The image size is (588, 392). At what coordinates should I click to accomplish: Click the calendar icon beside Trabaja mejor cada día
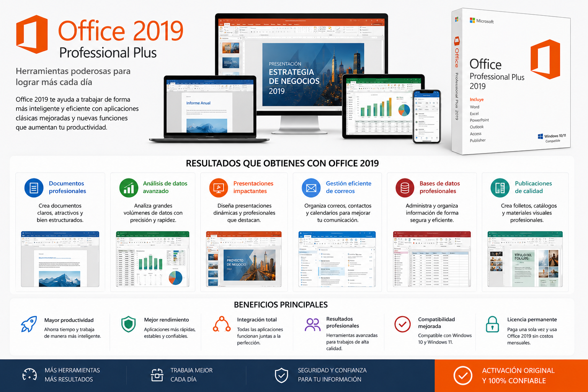157,375
